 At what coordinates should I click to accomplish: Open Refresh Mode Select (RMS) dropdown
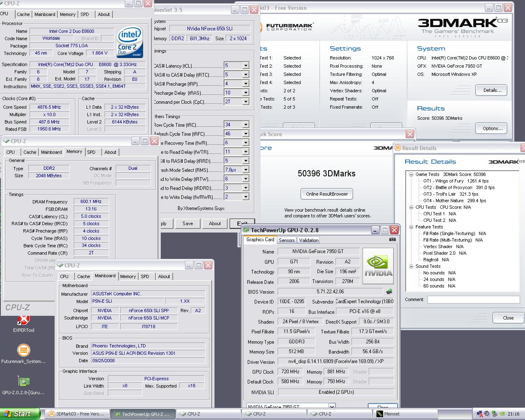click(x=246, y=170)
